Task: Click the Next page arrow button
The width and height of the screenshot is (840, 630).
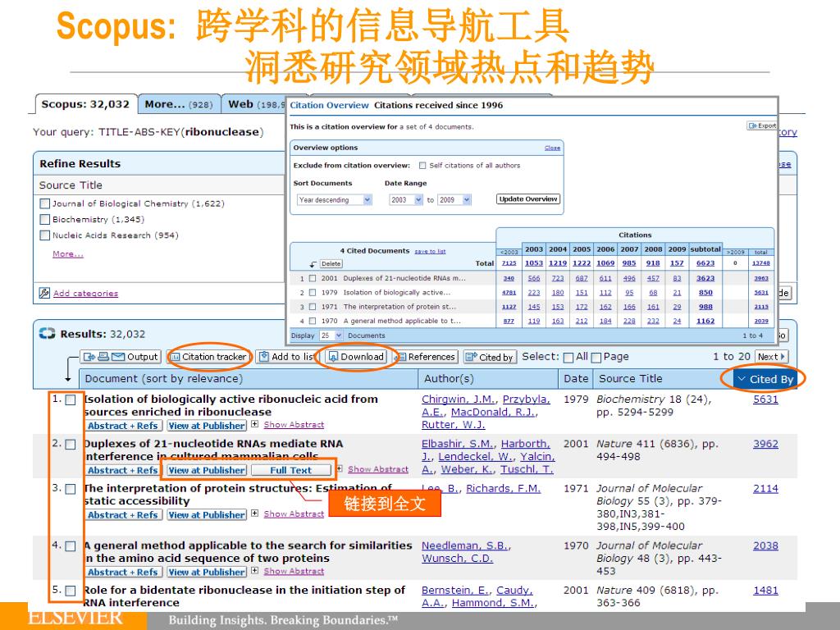Action: click(771, 357)
